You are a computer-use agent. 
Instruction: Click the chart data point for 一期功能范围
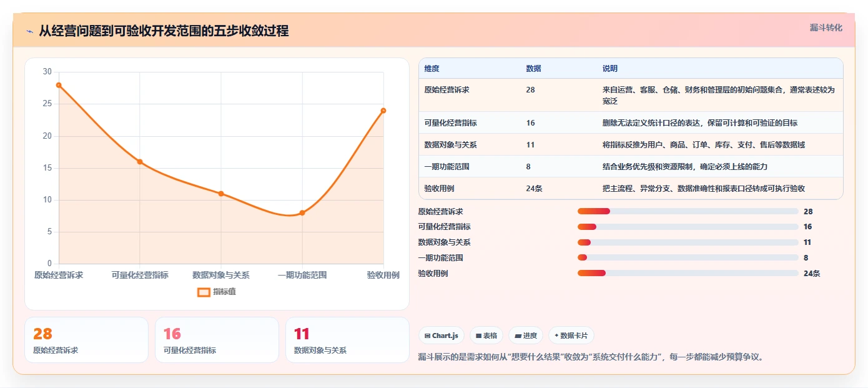[302, 213]
